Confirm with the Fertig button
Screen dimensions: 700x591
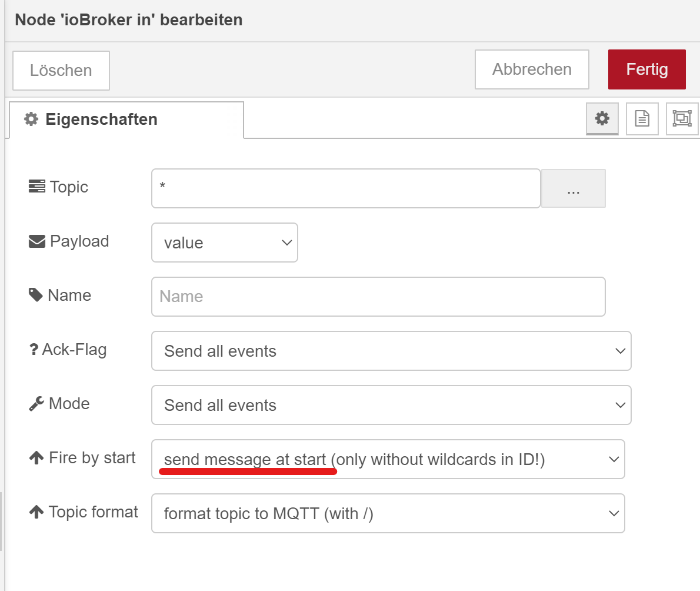point(647,69)
